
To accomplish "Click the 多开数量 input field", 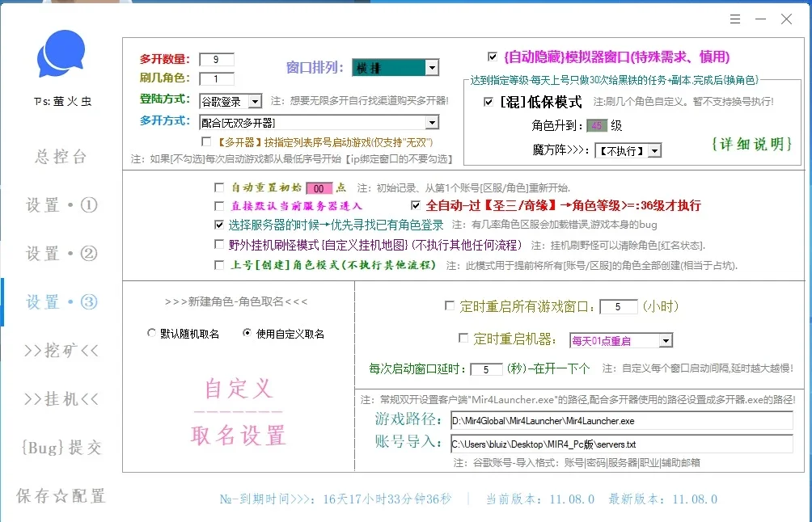I will (217, 60).
